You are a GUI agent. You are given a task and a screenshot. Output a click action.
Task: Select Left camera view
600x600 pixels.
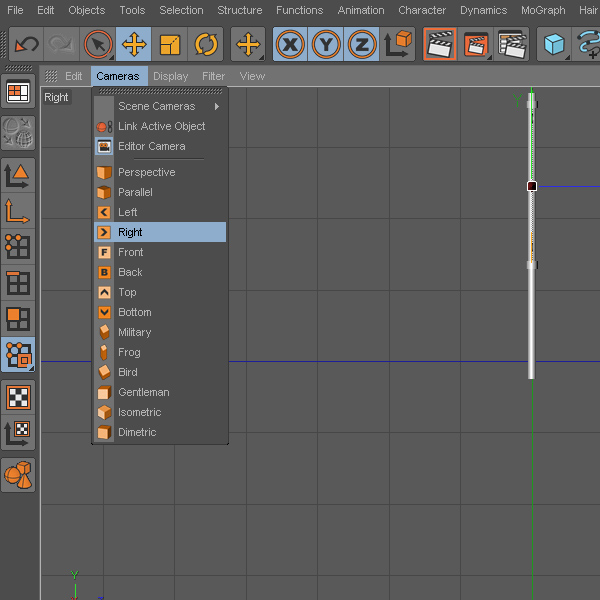[160, 212]
